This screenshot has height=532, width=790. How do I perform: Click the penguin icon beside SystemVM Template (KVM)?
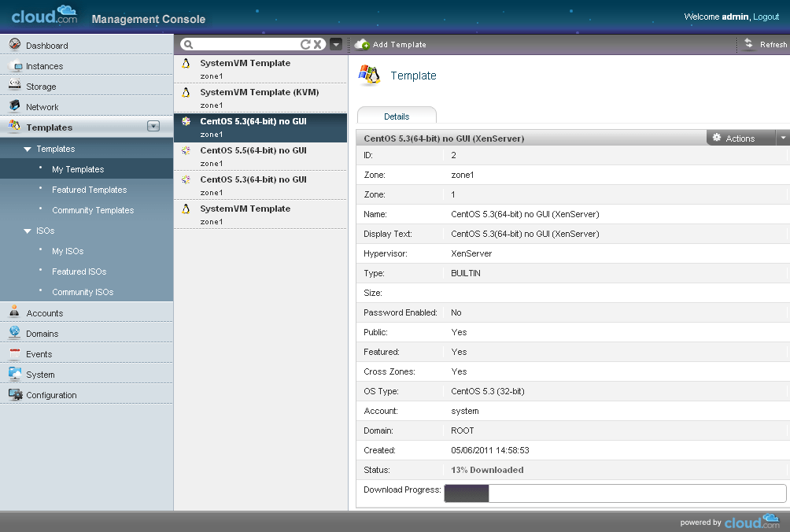pos(186,92)
